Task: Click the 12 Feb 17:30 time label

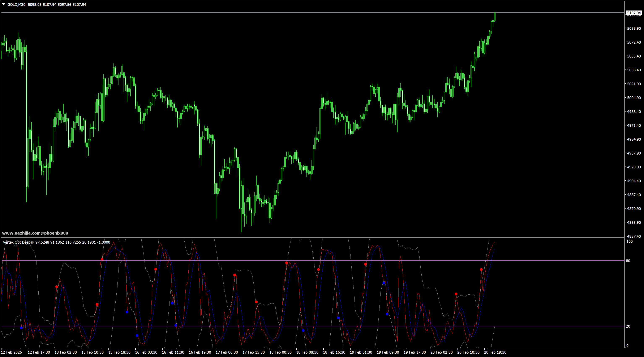Action: pos(39,352)
